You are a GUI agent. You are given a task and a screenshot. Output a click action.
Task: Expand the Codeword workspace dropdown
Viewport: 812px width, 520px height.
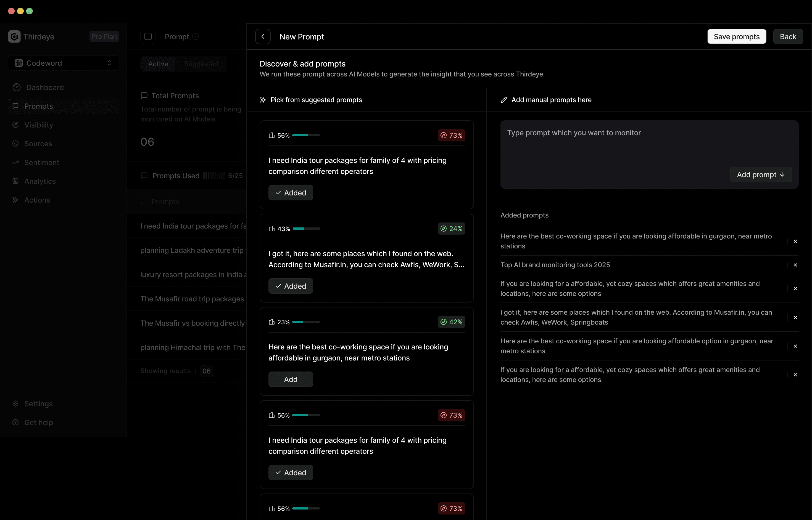click(x=64, y=63)
